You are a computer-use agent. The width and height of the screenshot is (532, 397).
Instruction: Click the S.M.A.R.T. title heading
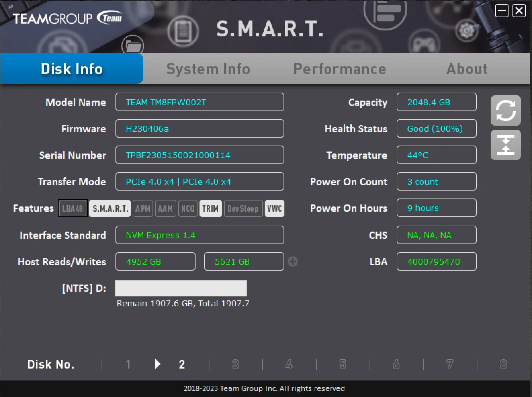270,29
